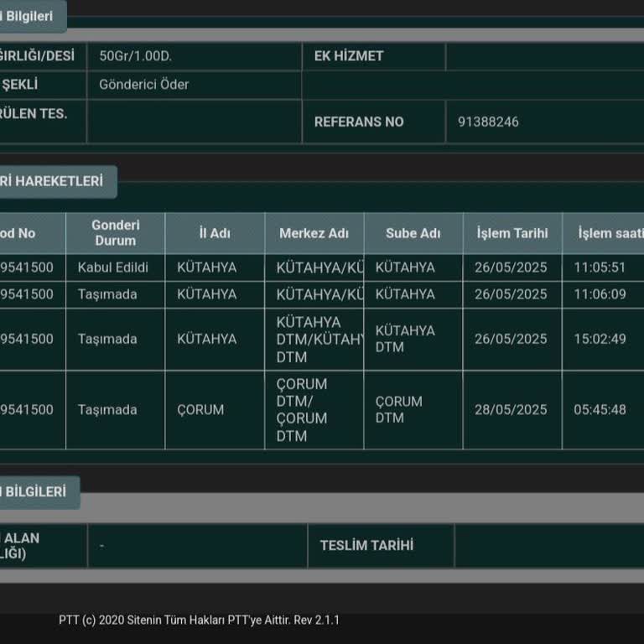Sort by İşlem Tarihi column header

(x=512, y=233)
